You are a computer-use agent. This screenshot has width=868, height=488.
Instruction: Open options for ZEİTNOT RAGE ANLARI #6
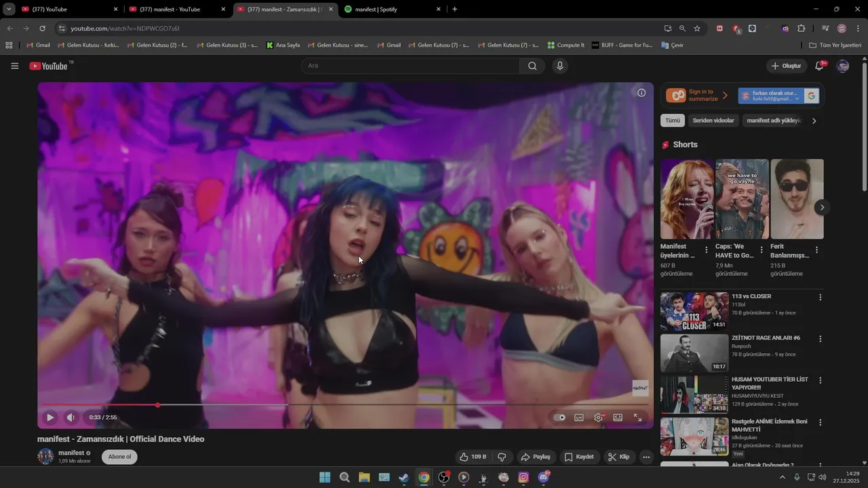coord(820,339)
